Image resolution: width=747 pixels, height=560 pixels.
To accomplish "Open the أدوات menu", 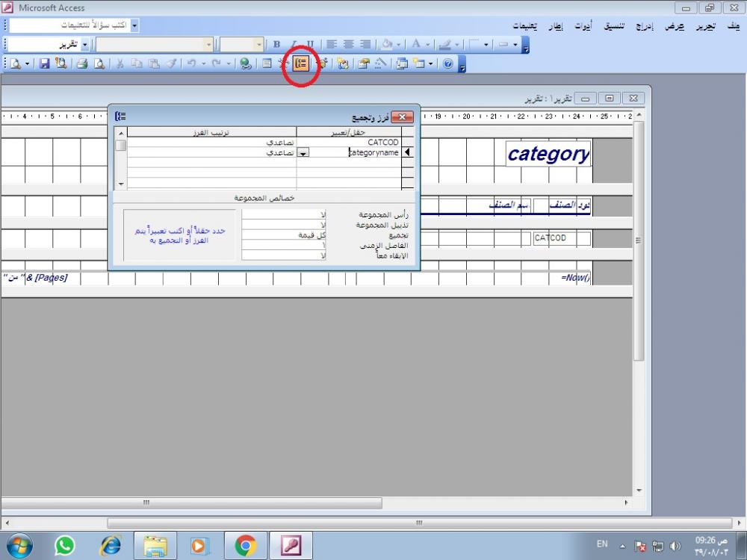I will click(x=583, y=25).
